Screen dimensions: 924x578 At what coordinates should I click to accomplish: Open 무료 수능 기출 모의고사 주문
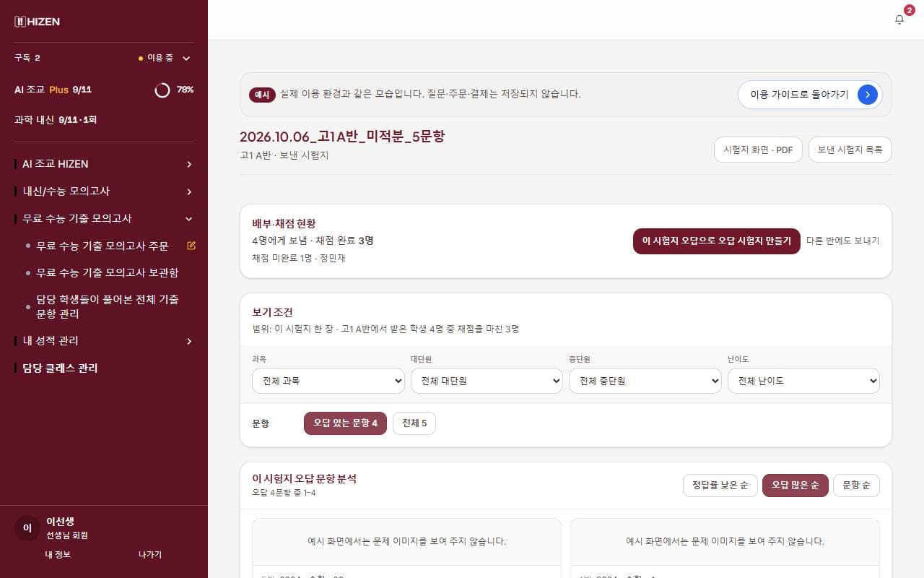(103, 246)
